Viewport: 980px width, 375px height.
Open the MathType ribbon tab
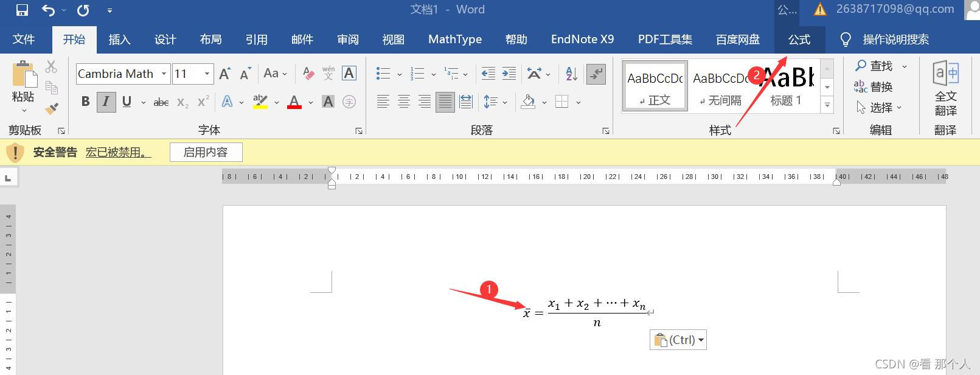point(455,40)
